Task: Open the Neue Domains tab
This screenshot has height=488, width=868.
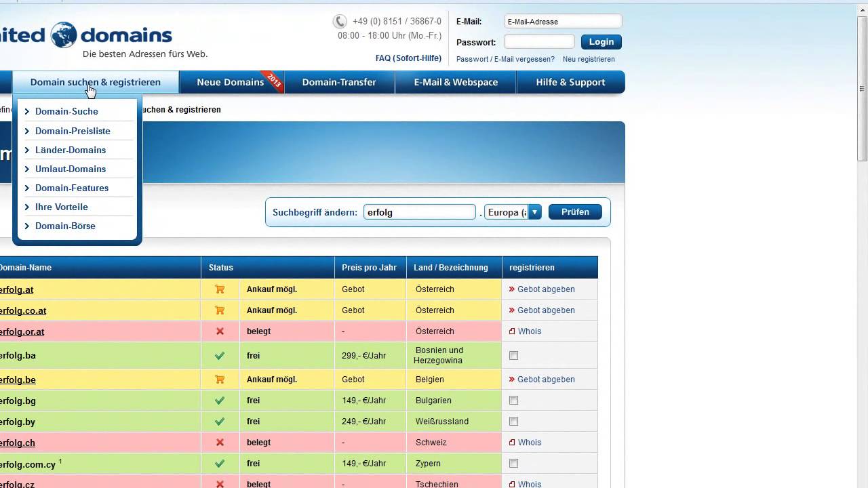Action: pos(231,82)
